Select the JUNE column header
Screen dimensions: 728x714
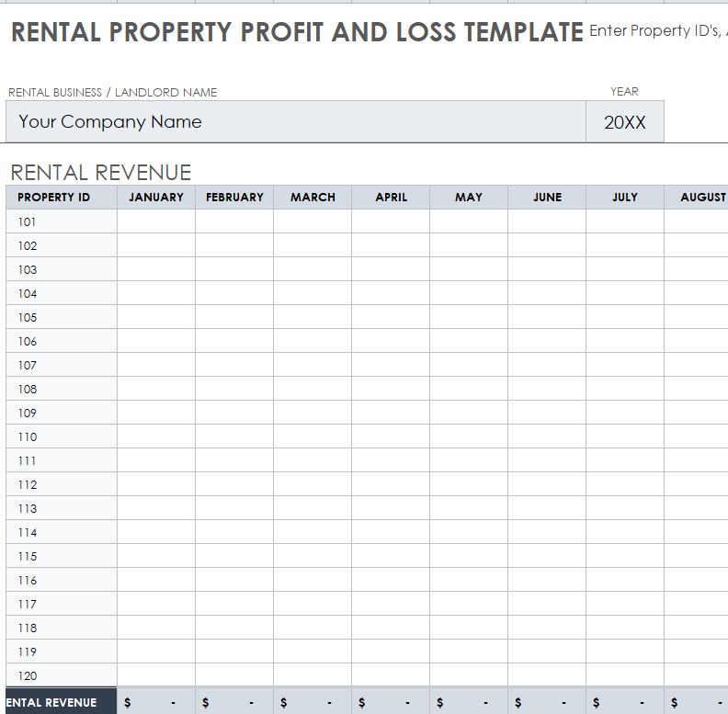coord(547,198)
